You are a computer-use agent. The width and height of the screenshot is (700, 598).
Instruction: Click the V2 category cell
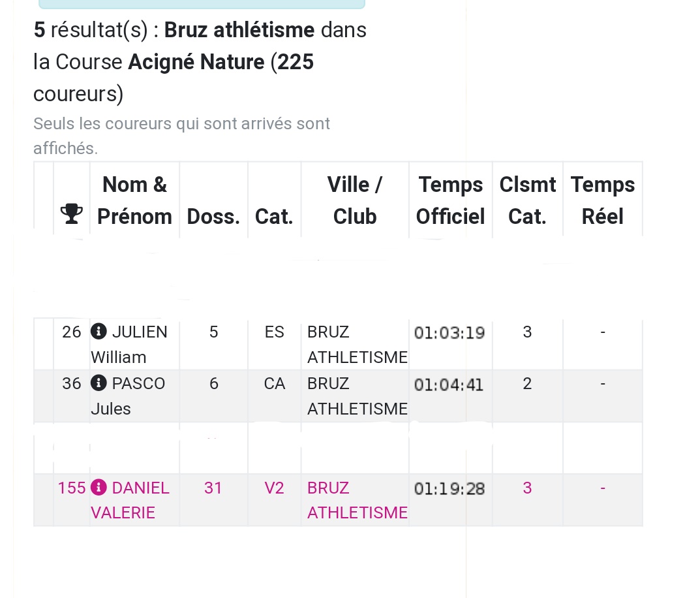point(274,488)
